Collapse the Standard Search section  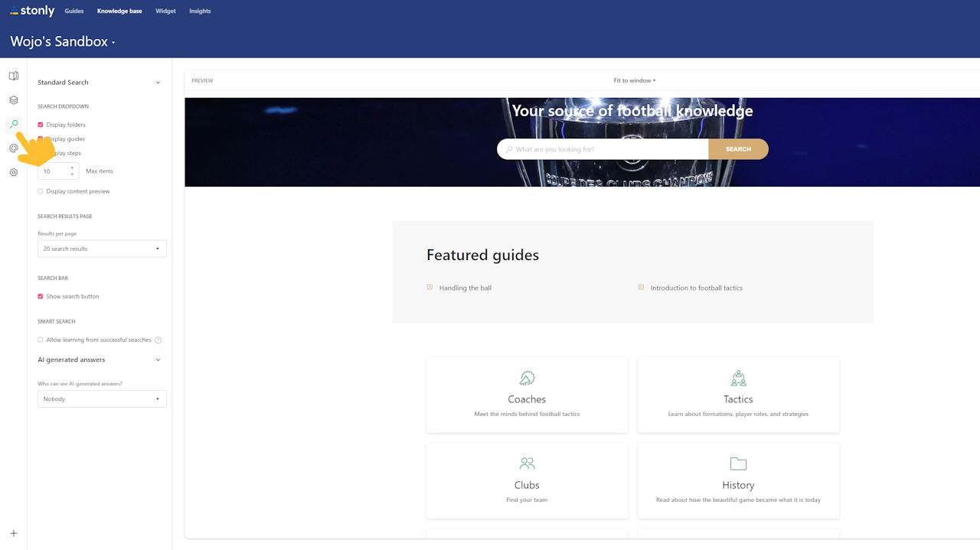(x=158, y=83)
